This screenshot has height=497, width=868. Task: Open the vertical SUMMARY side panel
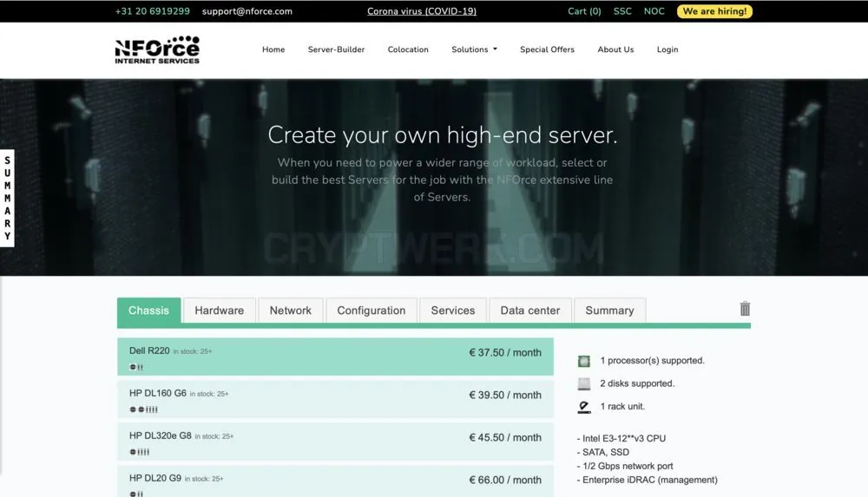coord(7,198)
